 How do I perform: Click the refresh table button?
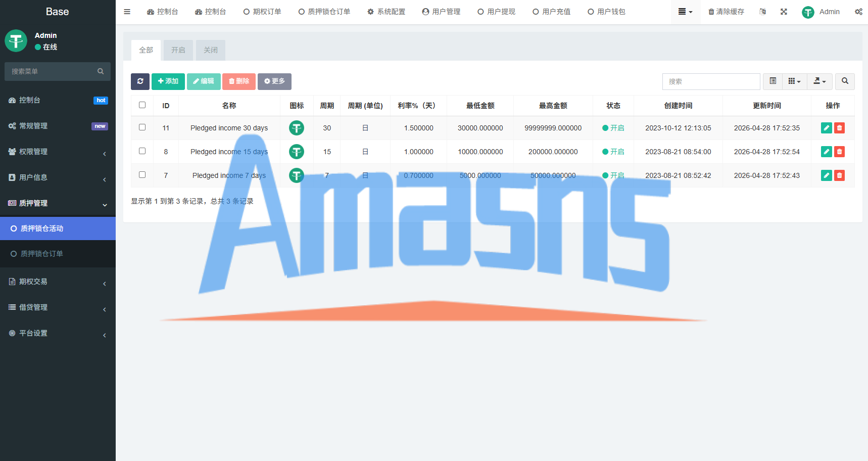click(140, 81)
